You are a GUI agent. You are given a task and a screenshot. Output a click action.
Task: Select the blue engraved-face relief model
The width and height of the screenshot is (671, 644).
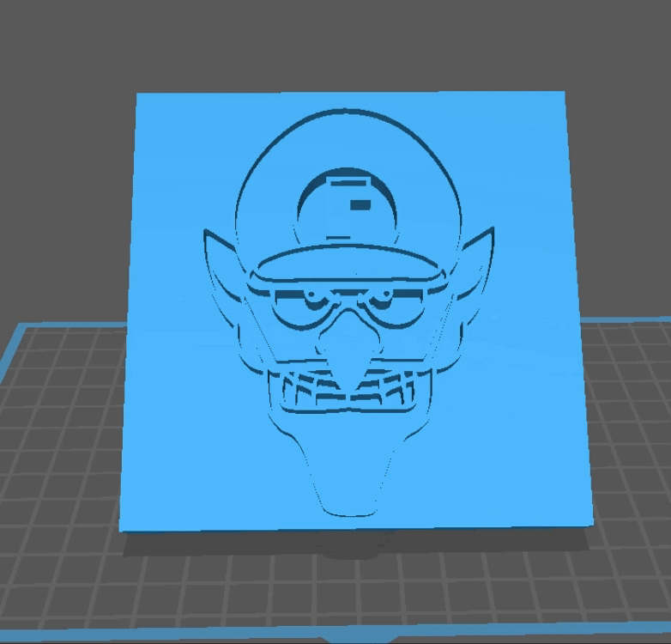click(x=356, y=312)
